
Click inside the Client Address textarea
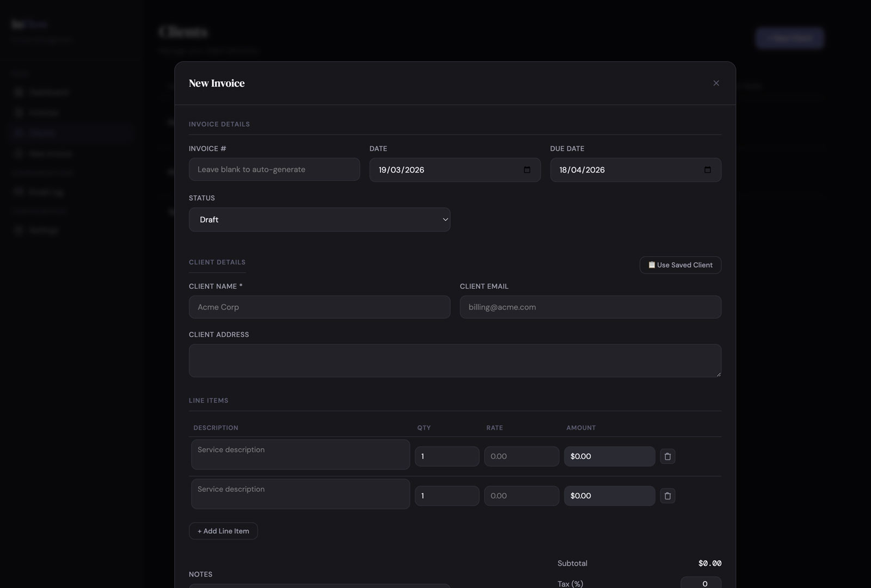click(455, 361)
